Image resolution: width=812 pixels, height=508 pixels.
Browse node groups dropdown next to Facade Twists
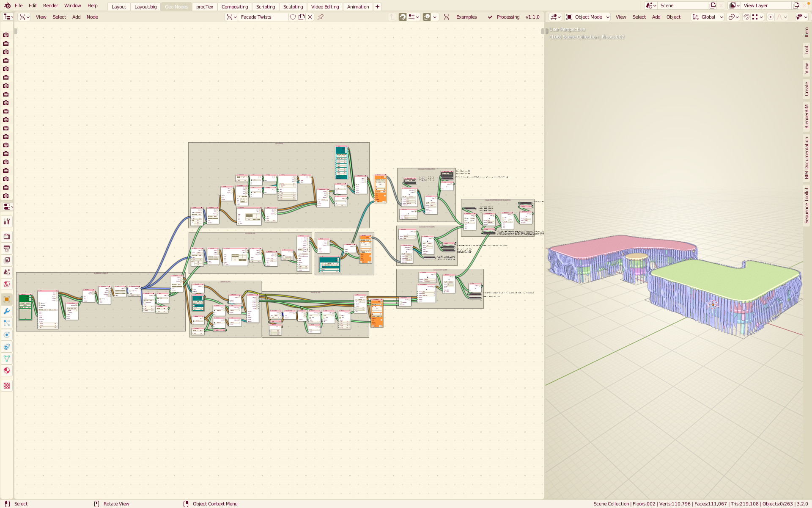click(231, 17)
